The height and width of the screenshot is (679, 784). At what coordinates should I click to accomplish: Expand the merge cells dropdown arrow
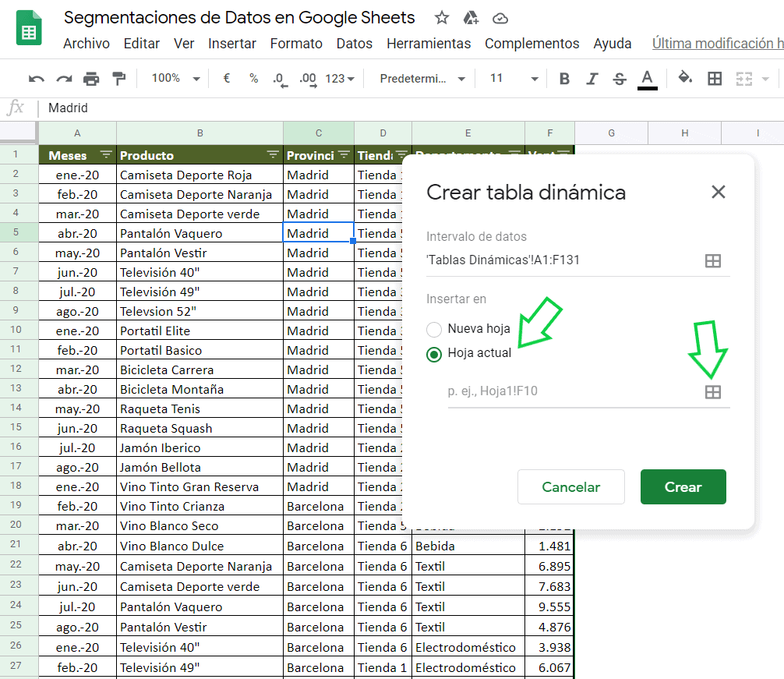coord(765,79)
